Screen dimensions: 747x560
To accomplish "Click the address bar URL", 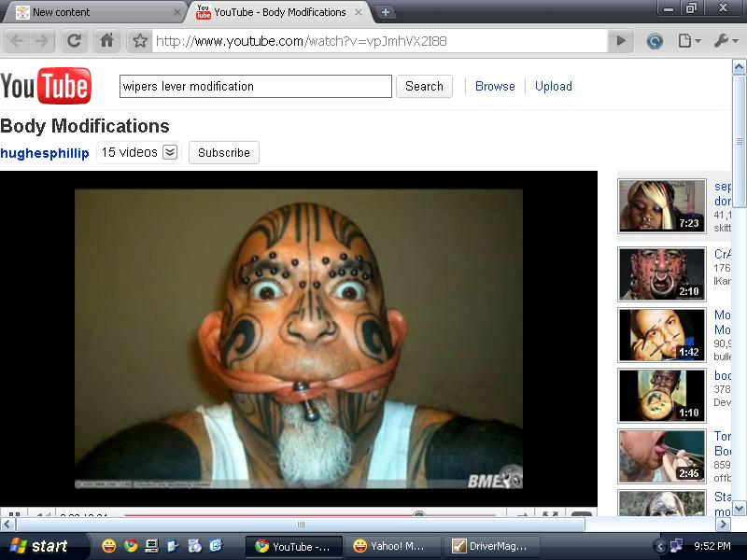I will pos(301,41).
